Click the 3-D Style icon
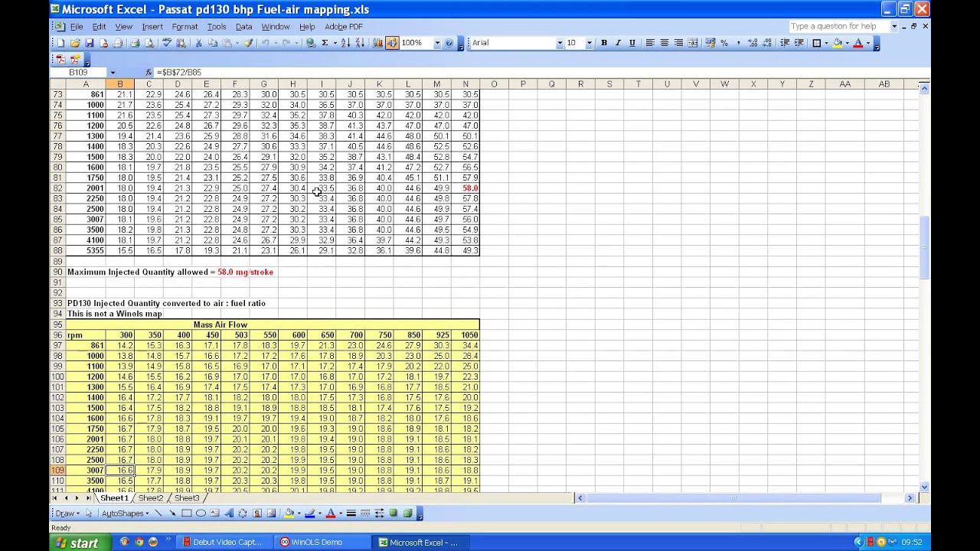980x551 pixels. (x=407, y=514)
